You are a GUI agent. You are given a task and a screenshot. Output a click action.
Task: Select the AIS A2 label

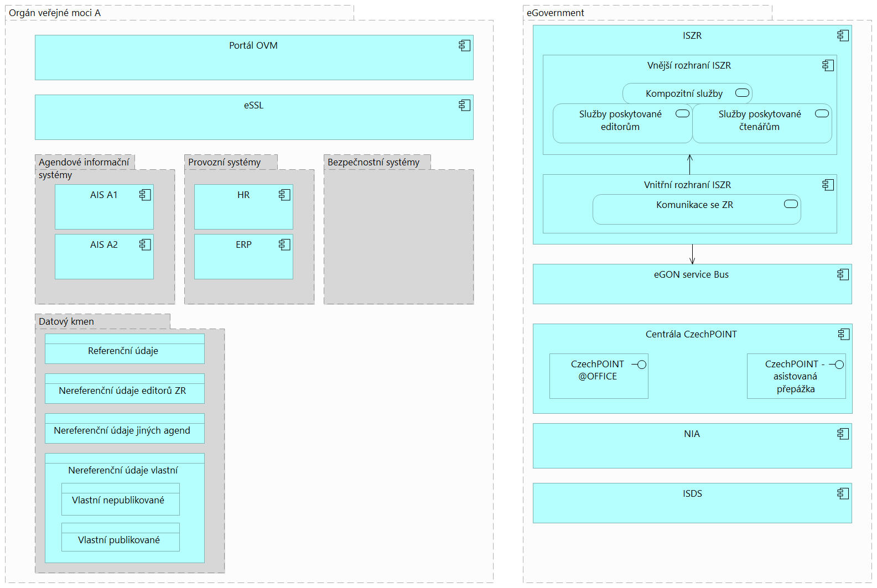coord(104,244)
